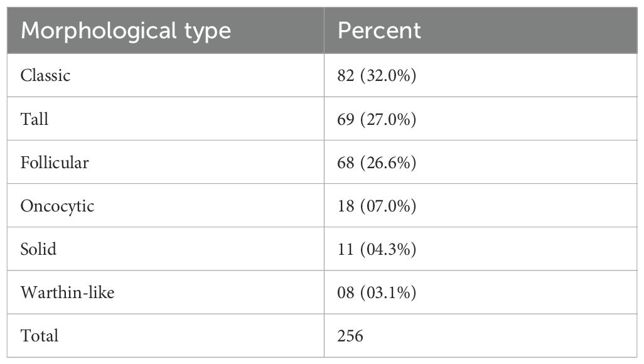Image resolution: width=644 pixels, height=364 pixels.
Task: Select the Solid row label
Action: [x=38, y=249]
